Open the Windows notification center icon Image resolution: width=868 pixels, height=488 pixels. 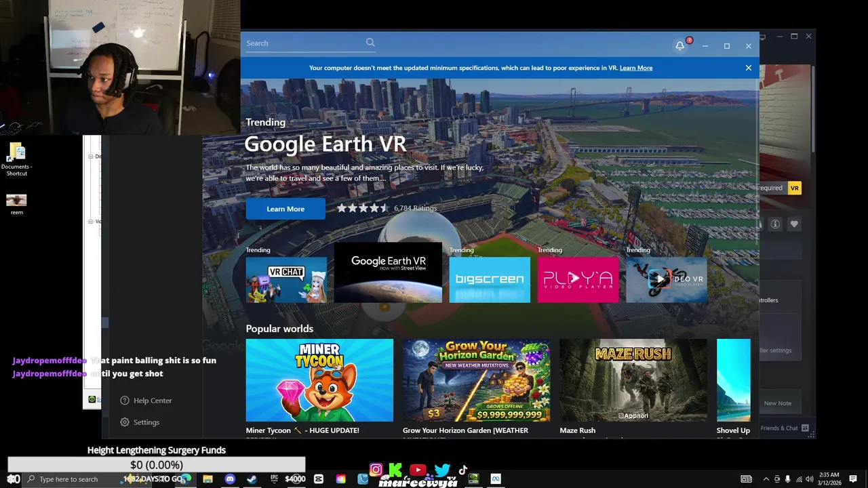click(853, 479)
